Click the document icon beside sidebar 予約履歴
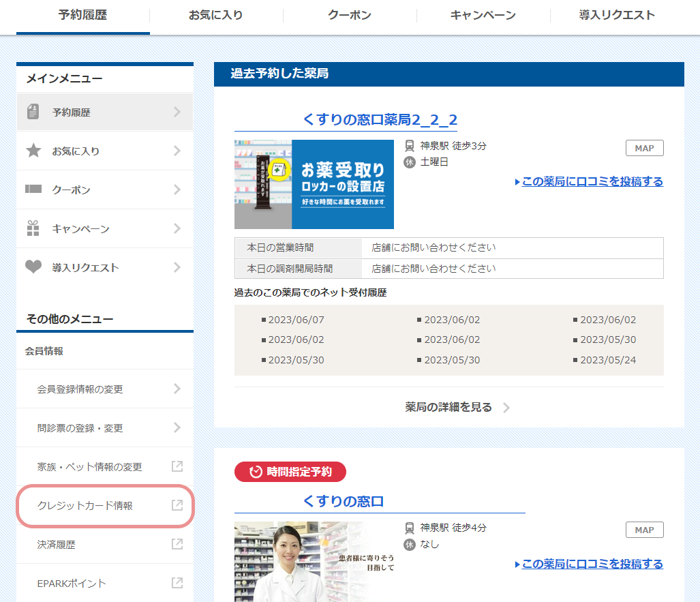This screenshot has height=602, width=700. click(x=33, y=112)
